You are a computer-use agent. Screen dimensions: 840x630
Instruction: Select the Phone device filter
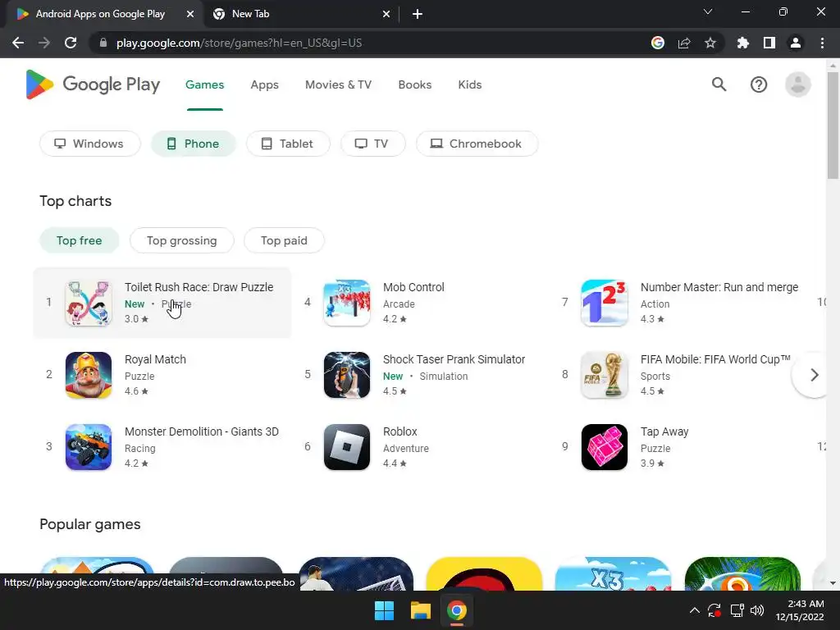(194, 144)
